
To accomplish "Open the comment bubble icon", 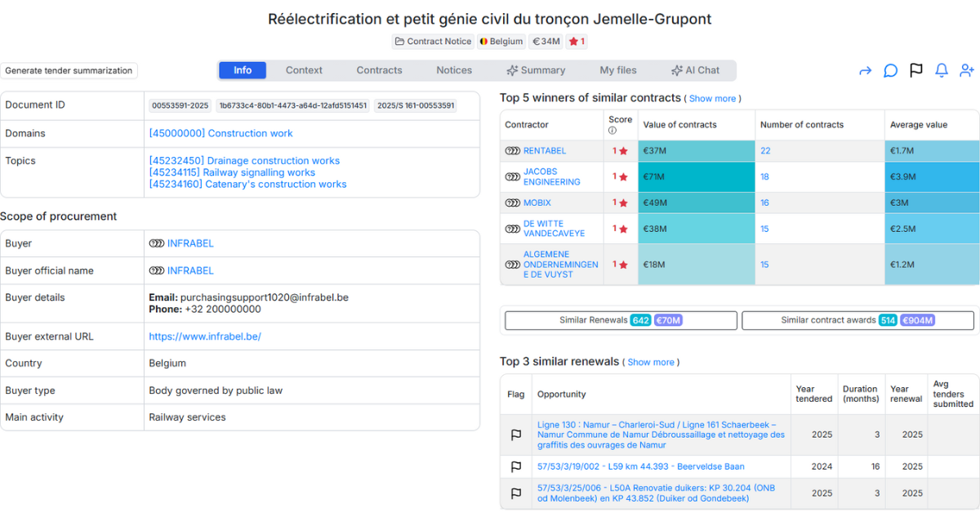I will [891, 71].
